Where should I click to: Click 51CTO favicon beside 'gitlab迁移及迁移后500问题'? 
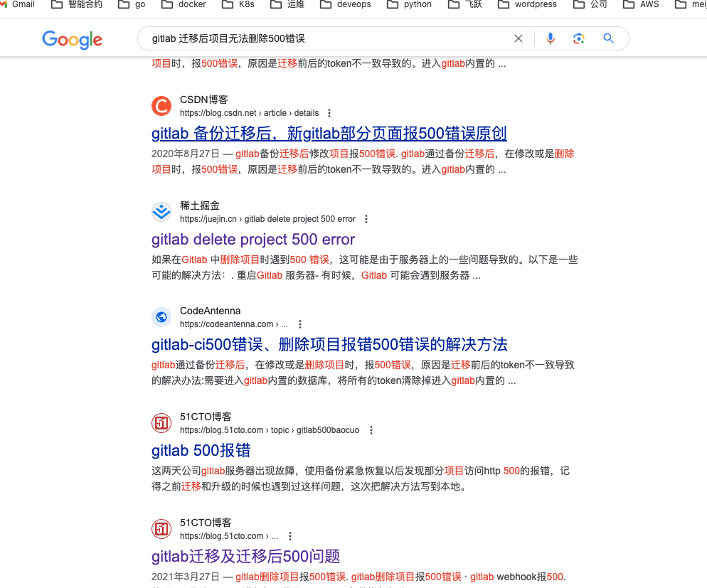coord(161,529)
